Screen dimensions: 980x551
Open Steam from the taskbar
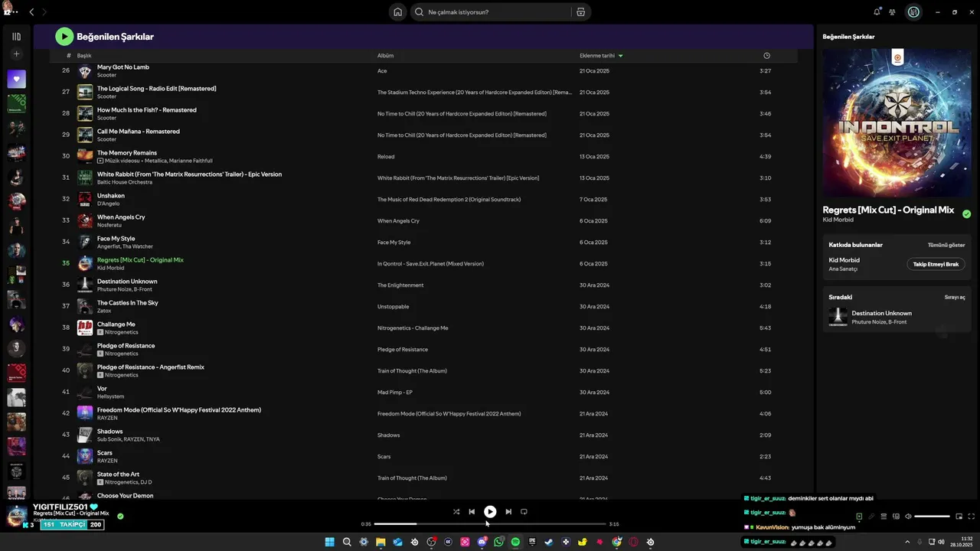pyautogui.click(x=549, y=542)
